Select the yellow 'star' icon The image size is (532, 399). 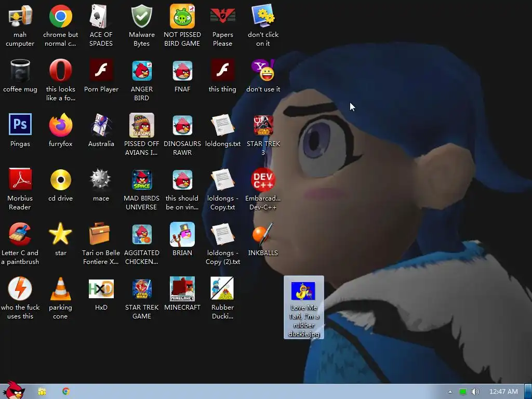coord(60,234)
